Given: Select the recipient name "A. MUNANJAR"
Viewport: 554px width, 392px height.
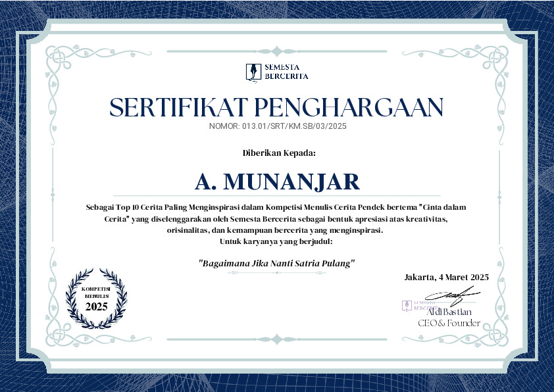Looking at the screenshot, I should coord(278,182).
